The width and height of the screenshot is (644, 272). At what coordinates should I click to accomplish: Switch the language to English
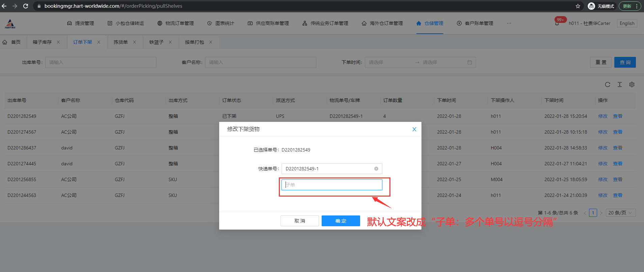627,23
